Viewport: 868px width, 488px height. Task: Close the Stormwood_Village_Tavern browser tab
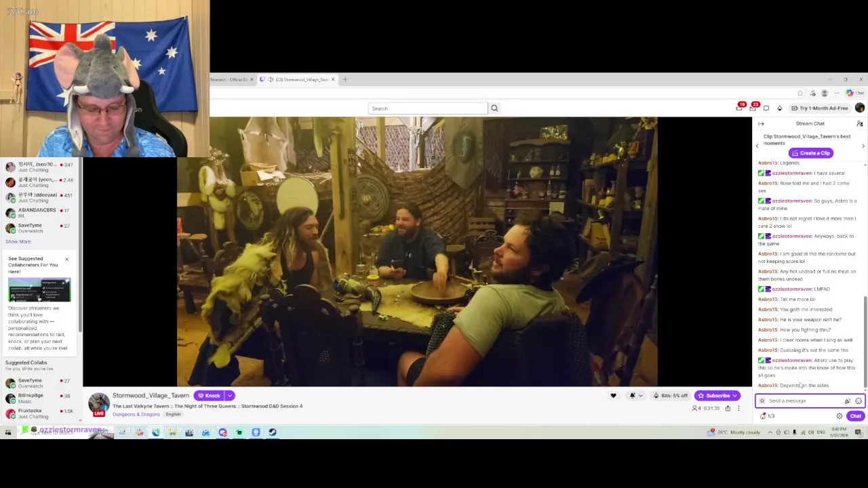point(333,79)
